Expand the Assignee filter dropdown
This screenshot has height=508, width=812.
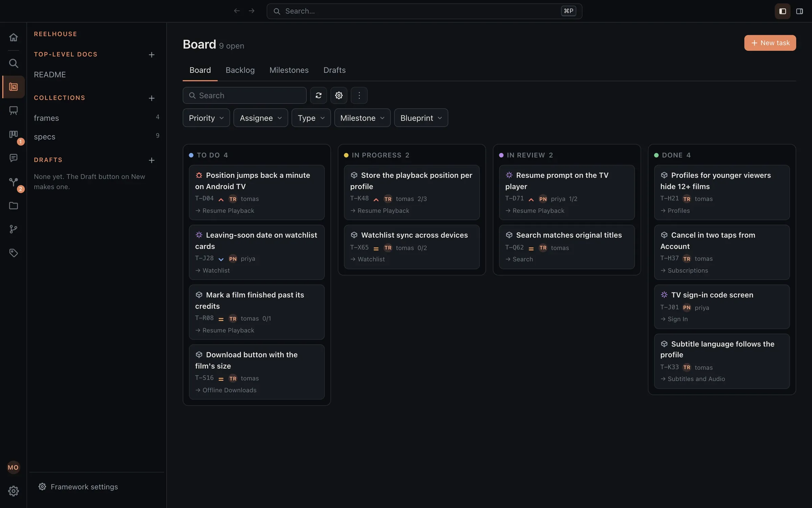tap(261, 118)
